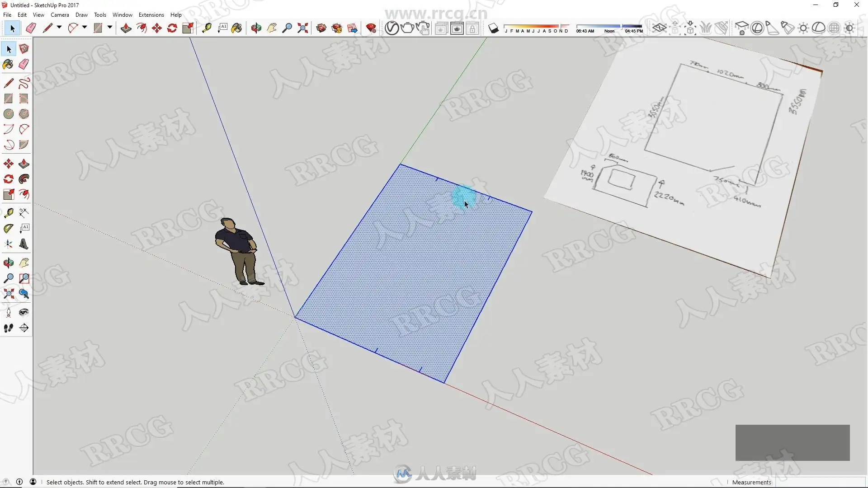Pick the Zoom Window tool

(24, 278)
